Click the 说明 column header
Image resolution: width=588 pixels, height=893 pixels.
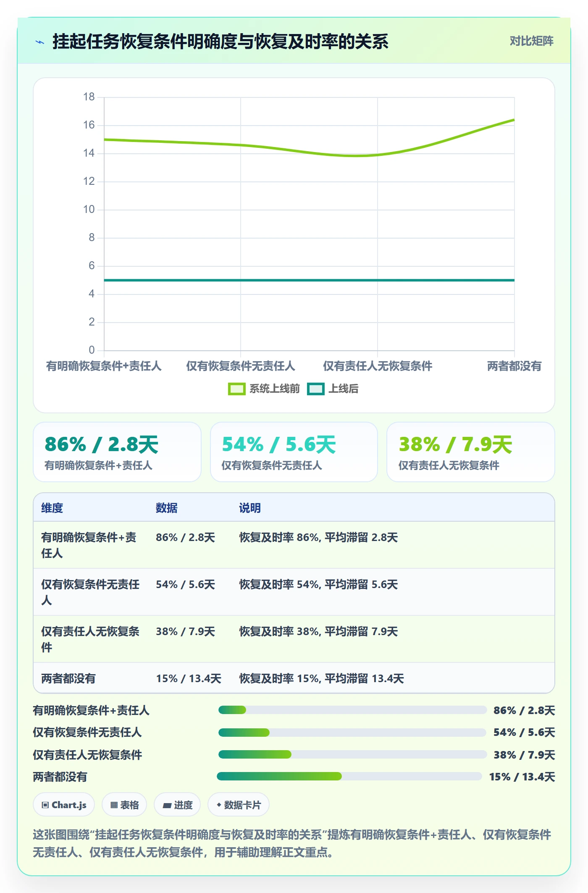[250, 508]
